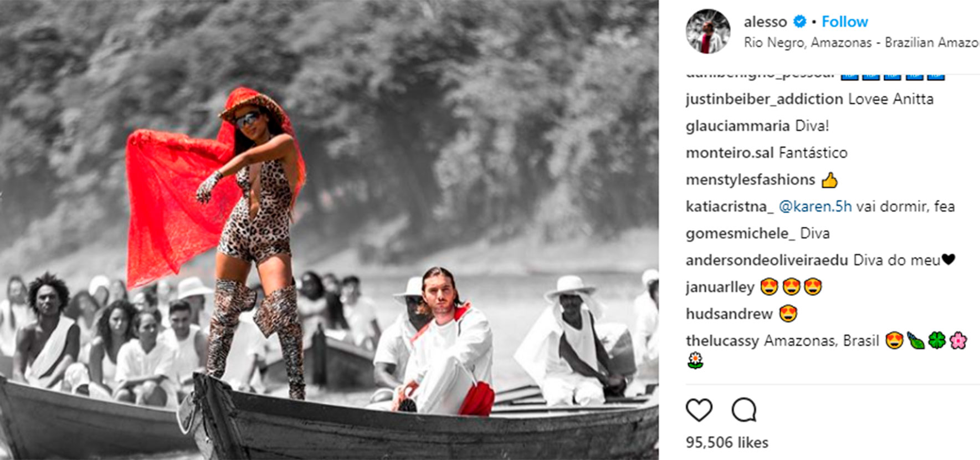
Task: Open katiacristna_'s profile
Action: tap(730, 207)
